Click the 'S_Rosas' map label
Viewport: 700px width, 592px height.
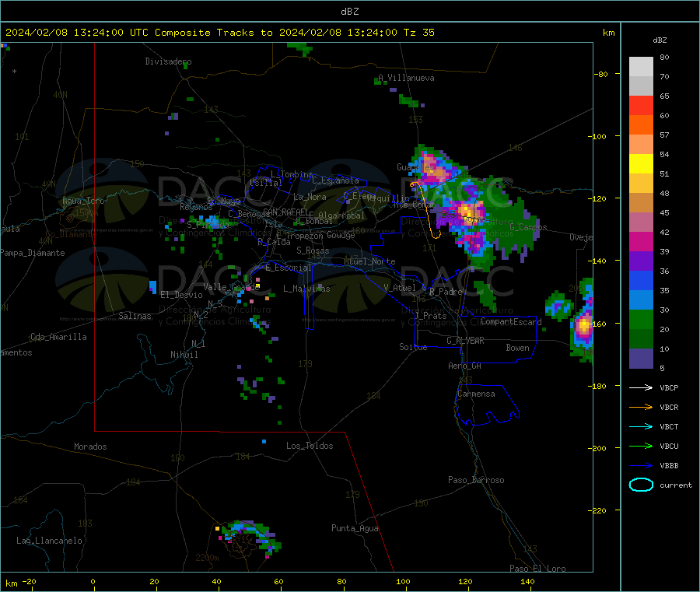(x=313, y=250)
